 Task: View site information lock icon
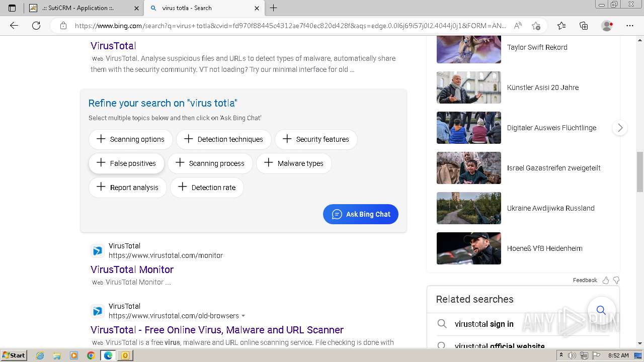coord(63,26)
